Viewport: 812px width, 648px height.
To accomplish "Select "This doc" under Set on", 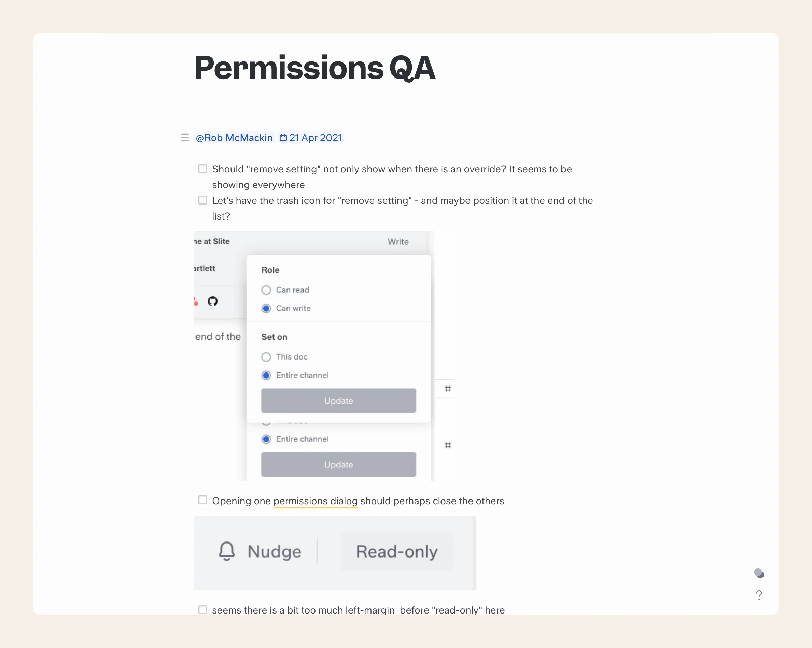I will coord(266,357).
